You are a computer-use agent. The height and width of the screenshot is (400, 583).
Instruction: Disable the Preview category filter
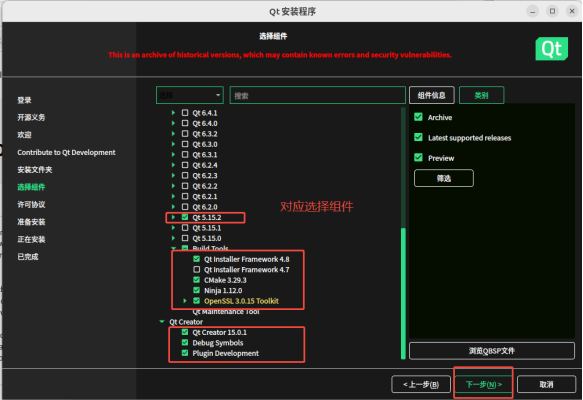tap(418, 158)
